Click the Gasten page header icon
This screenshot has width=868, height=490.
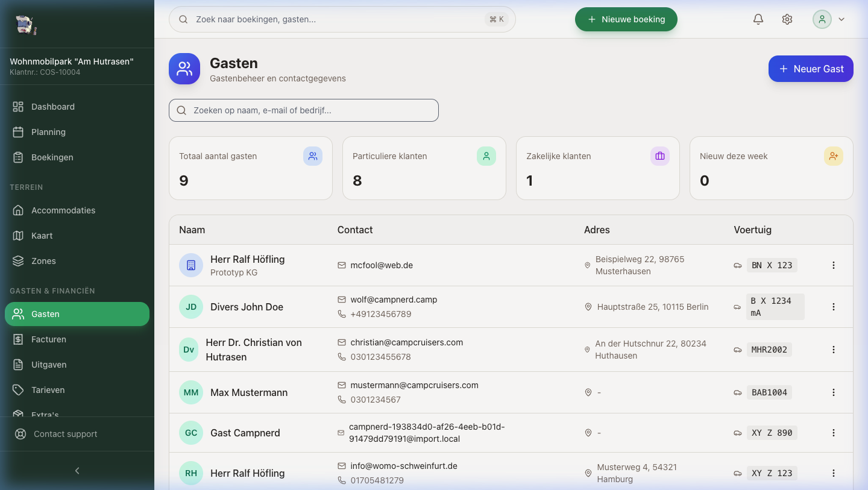click(x=184, y=69)
